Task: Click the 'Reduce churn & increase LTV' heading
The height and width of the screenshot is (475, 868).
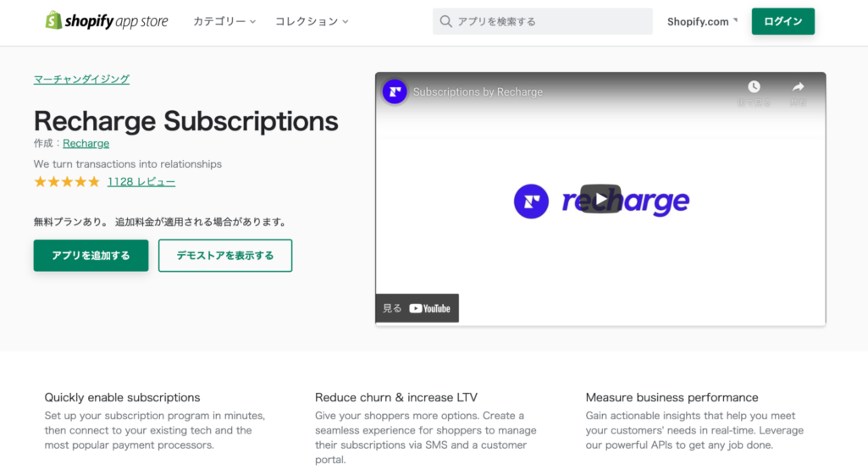Action: point(396,397)
